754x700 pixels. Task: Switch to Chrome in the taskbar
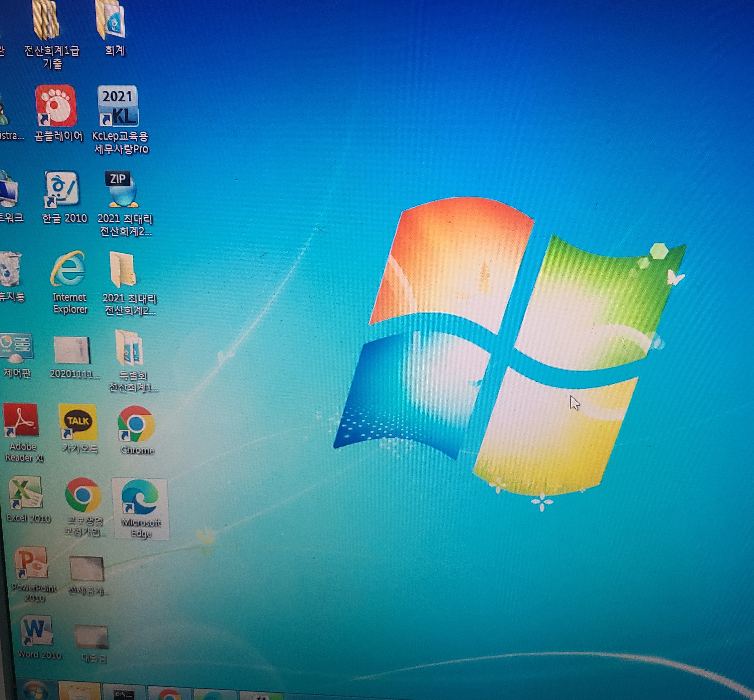click(169, 693)
